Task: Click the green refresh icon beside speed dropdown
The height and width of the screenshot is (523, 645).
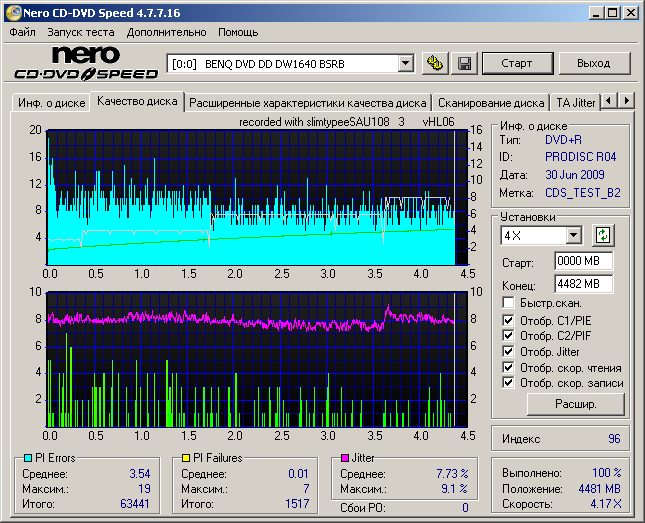Action: [602, 235]
